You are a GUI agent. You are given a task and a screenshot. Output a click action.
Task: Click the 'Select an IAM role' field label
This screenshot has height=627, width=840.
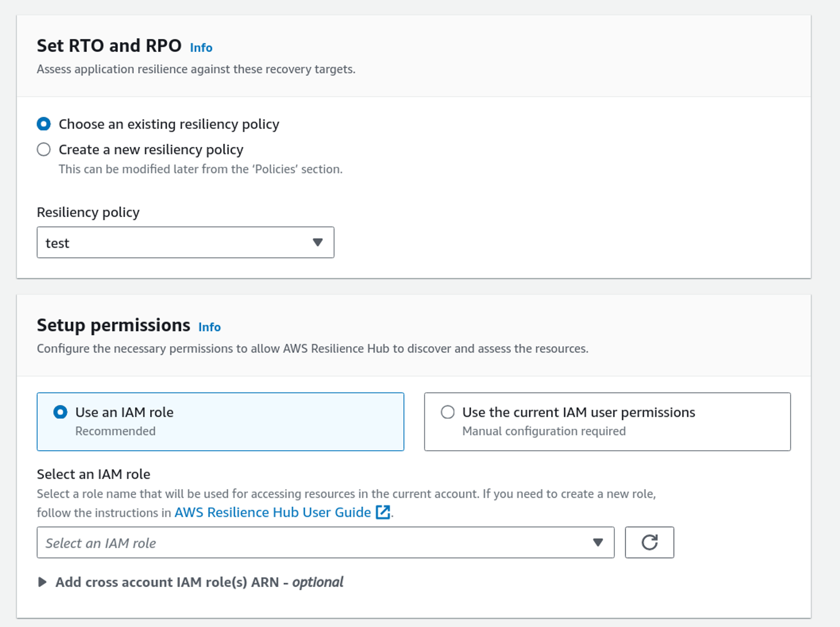click(93, 474)
